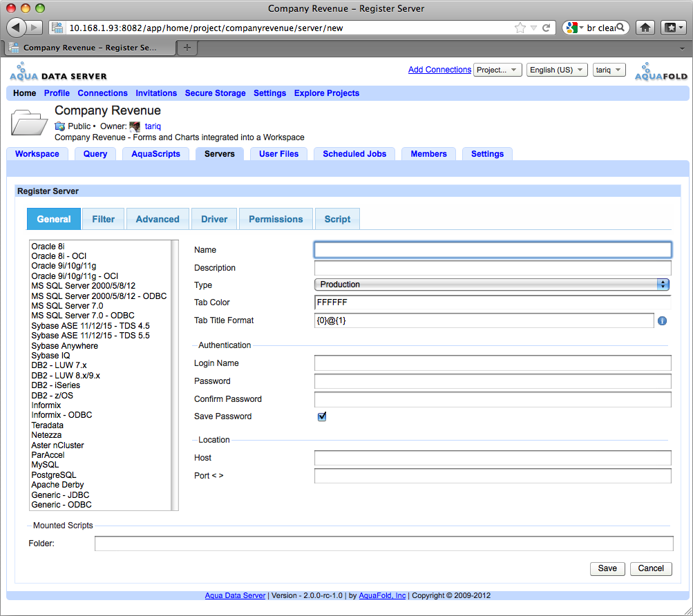This screenshot has width=693, height=616.
Task: Click the Mounted Scripts Folder field
Action: (x=384, y=543)
